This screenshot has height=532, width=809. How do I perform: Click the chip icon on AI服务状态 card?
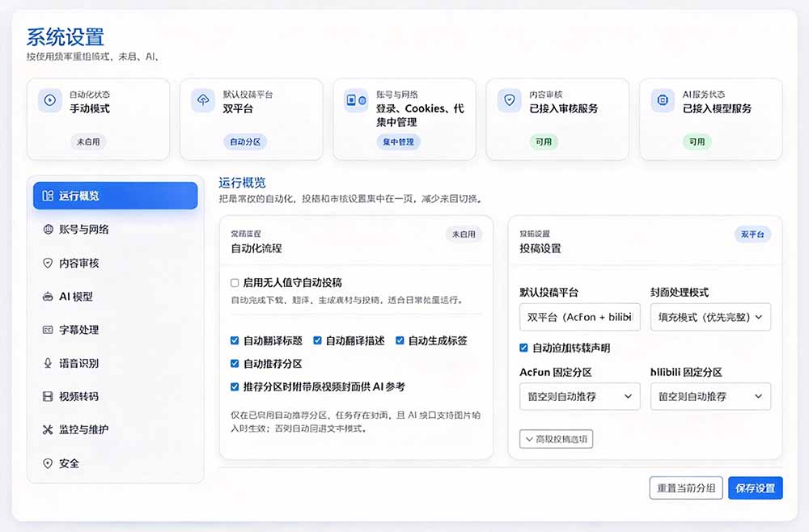663,100
